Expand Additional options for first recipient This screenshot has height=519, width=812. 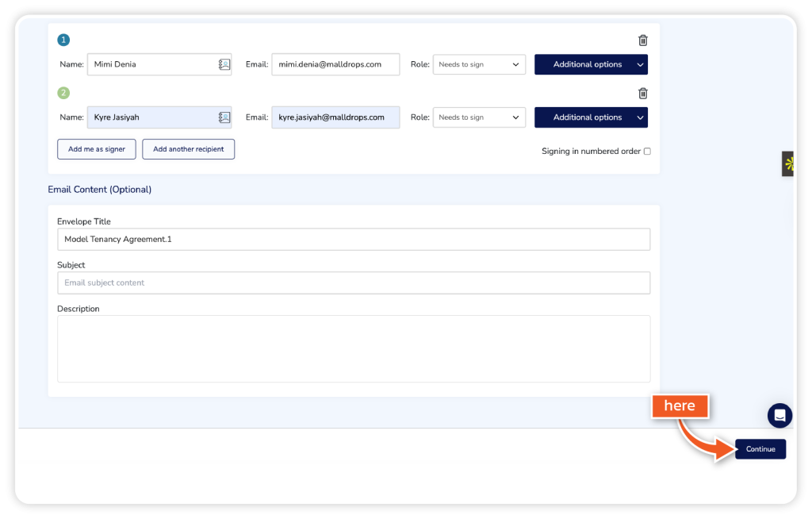point(591,64)
